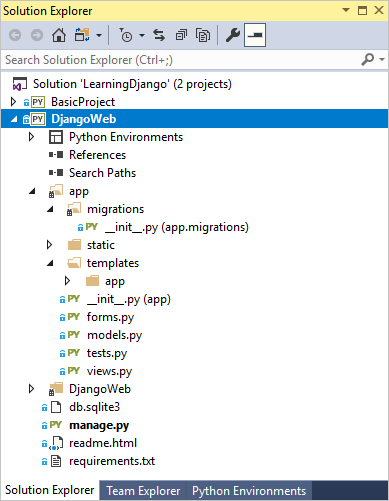Toggle Show All Files icon
389x501 pixels.
[203, 35]
